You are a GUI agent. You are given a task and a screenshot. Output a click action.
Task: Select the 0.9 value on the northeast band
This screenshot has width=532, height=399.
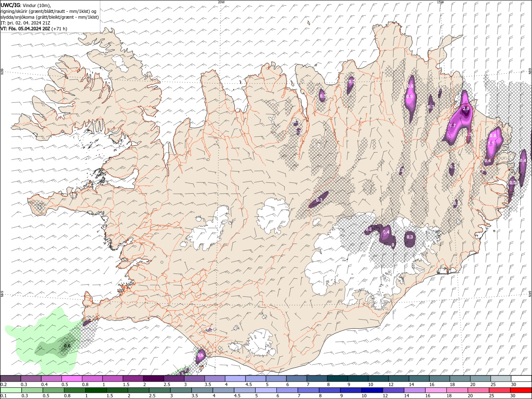(x=409, y=96)
